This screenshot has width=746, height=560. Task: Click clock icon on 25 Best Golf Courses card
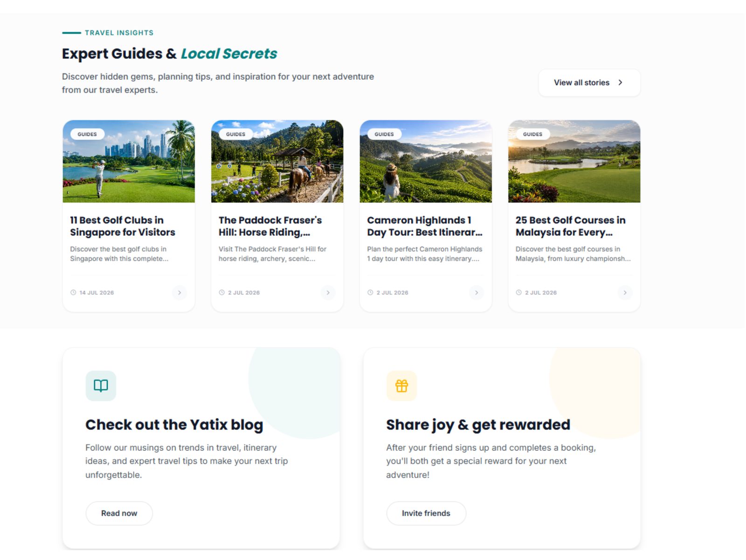click(x=518, y=293)
